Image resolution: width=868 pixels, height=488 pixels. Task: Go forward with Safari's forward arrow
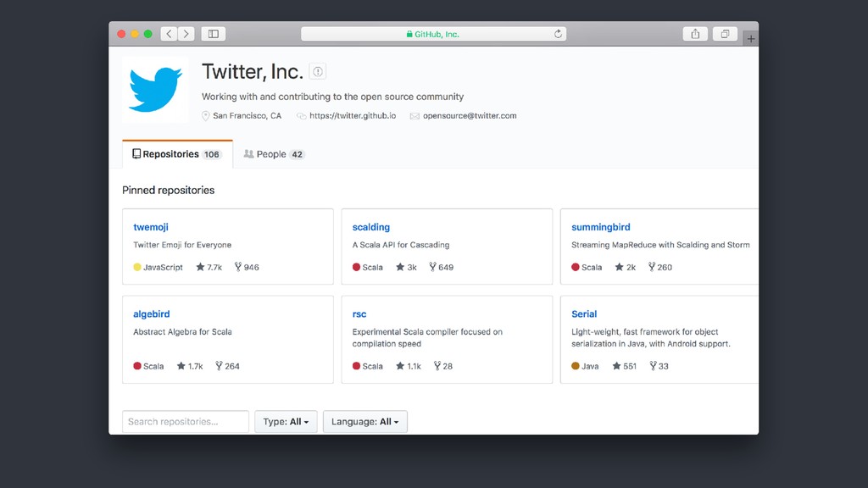pyautogui.click(x=186, y=34)
